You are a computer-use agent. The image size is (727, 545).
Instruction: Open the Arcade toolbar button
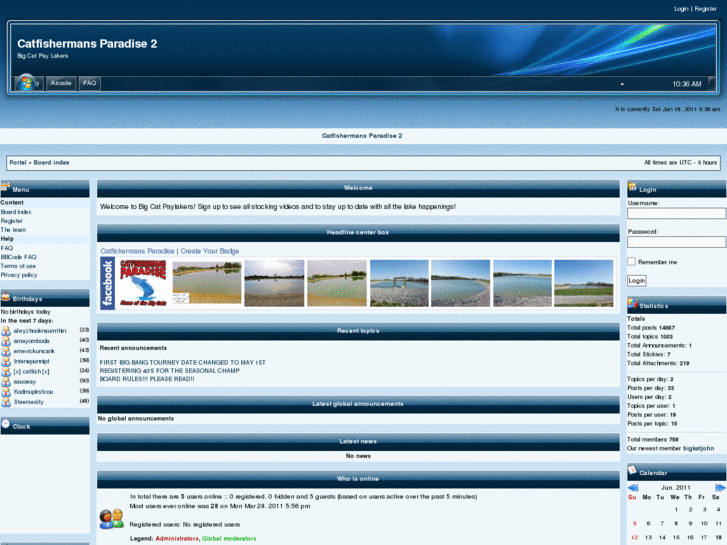(x=61, y=83)
